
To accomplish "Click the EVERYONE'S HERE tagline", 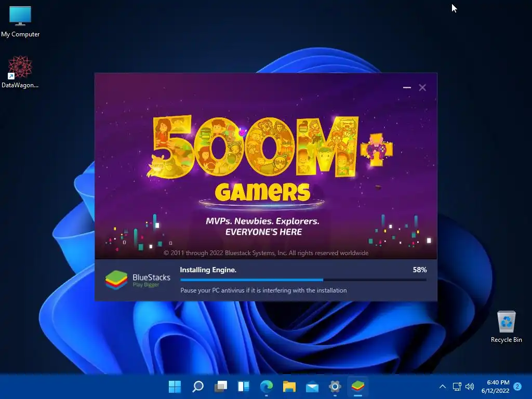I will coord(263,232).
